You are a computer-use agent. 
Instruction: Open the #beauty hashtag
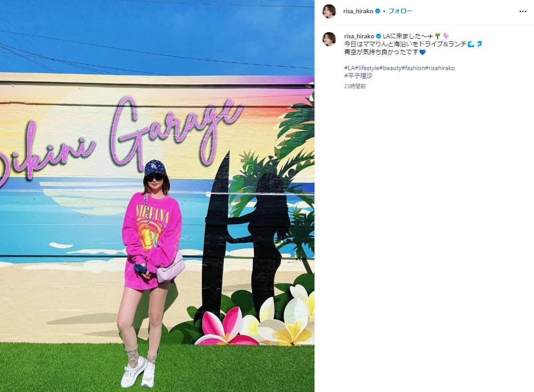pyautogui.click(x=390, y=68)
